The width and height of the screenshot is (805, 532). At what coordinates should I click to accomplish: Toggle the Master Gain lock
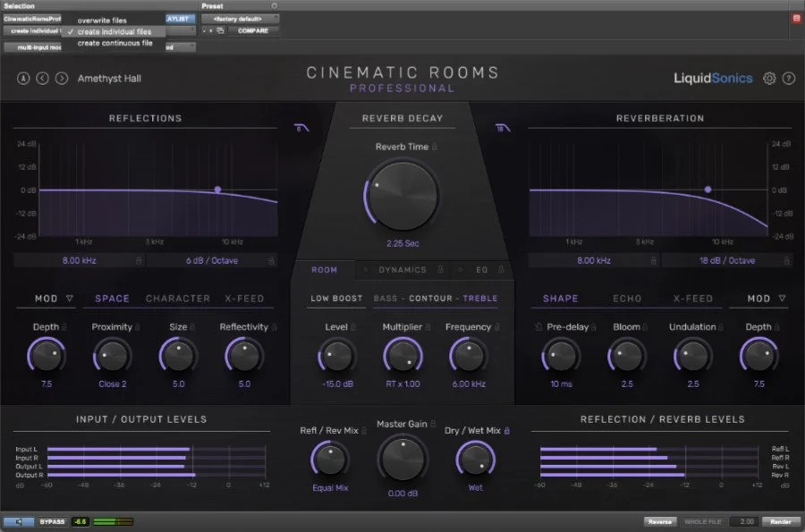point(433,424)
